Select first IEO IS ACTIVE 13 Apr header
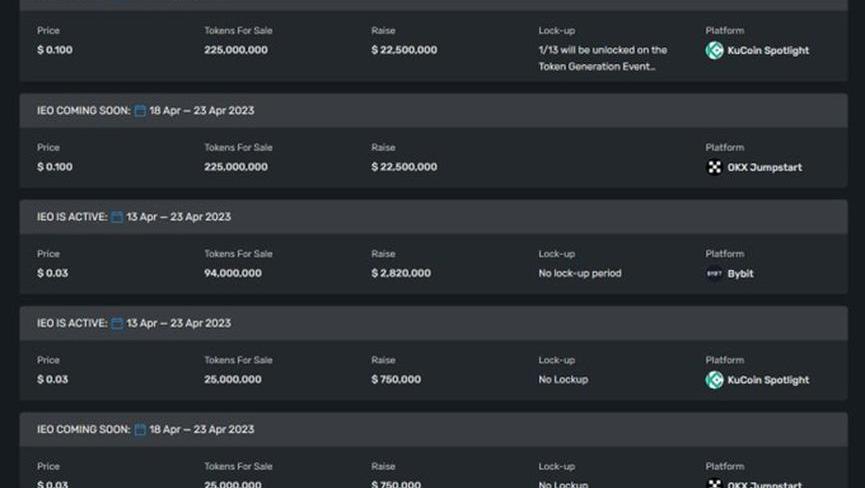This screenshot has height=488, width=865. point(434,217)
